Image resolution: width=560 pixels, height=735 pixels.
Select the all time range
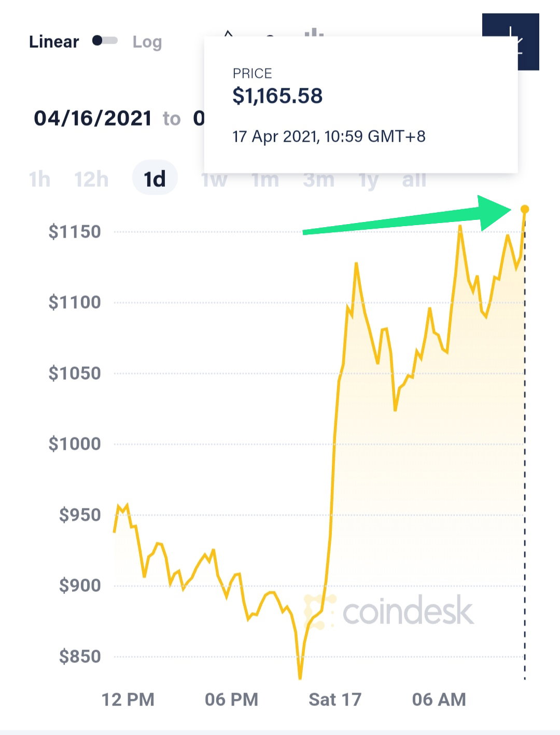[x=414, y=180]
